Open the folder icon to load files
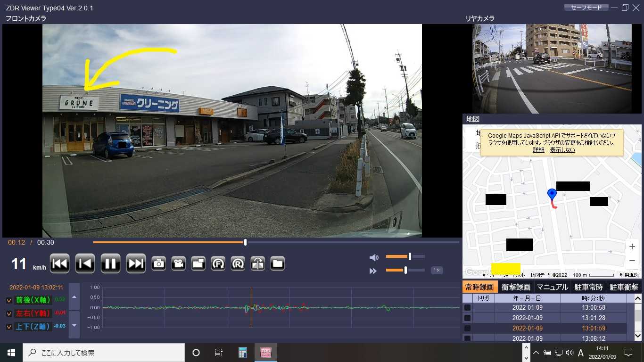Viewport: 644px width, 362px height. 277,263
